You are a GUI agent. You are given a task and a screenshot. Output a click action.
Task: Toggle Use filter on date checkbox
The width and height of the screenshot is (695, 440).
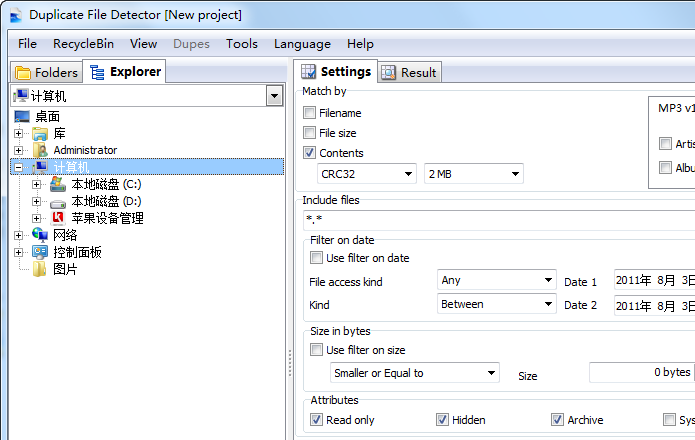pos(316,257)
